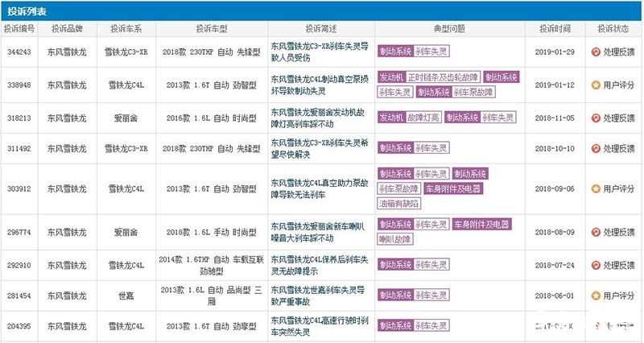Click 处理反馈 status in row 344243
Viewport: 644px width, 343px height.
point(618,52)
